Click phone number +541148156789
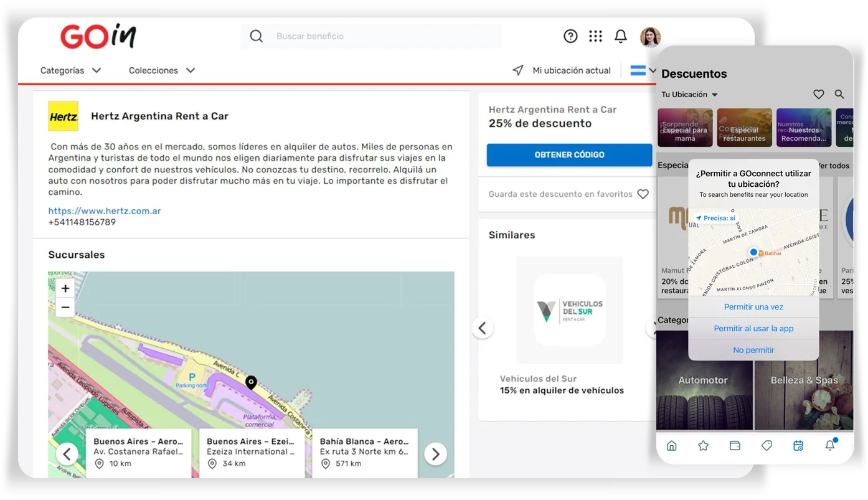868x500 pixels. click(x=82, y=222)
